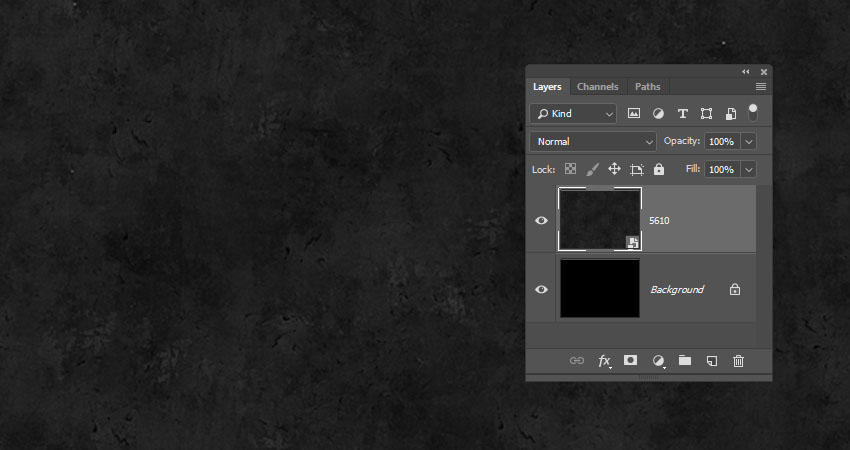The width and height of the screenshot is (850, 450).
Task: Switch to the Channels tab
Action: click(597, 87)
